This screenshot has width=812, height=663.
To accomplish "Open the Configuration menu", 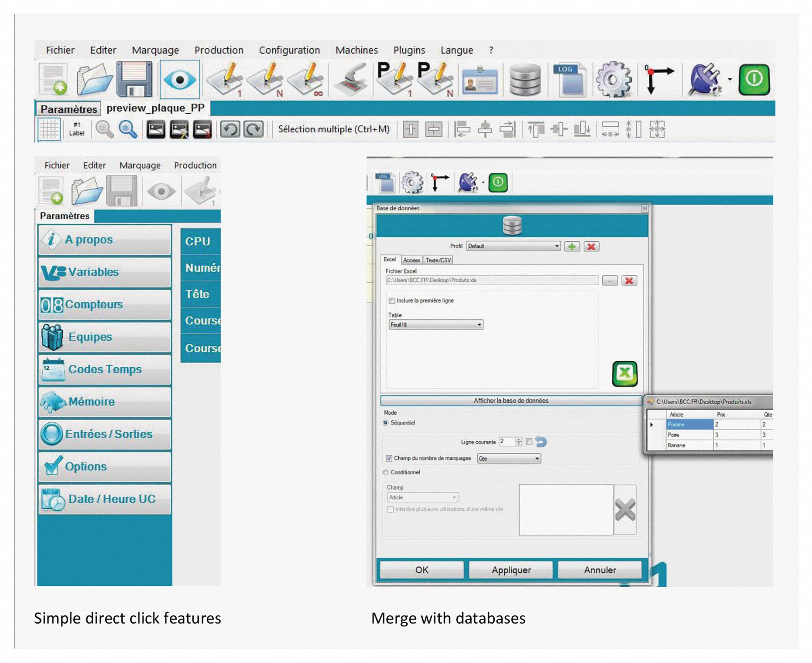I will tap(289, 50).
